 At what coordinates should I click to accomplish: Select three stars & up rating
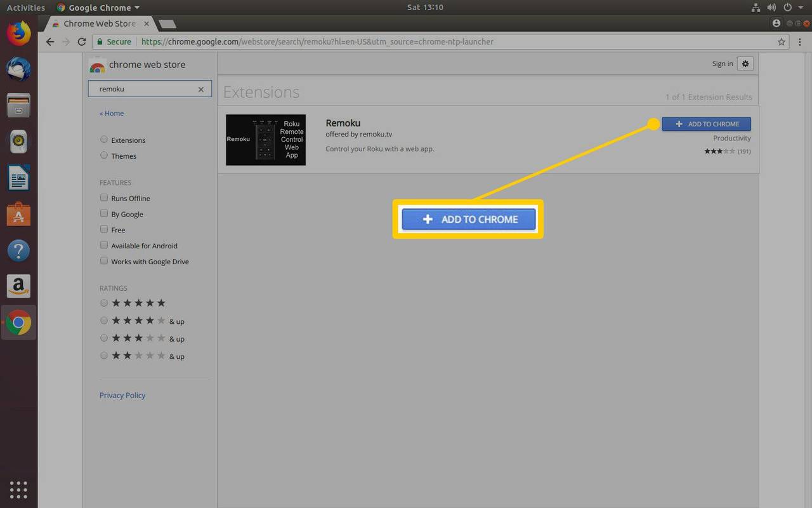(104, 338)
